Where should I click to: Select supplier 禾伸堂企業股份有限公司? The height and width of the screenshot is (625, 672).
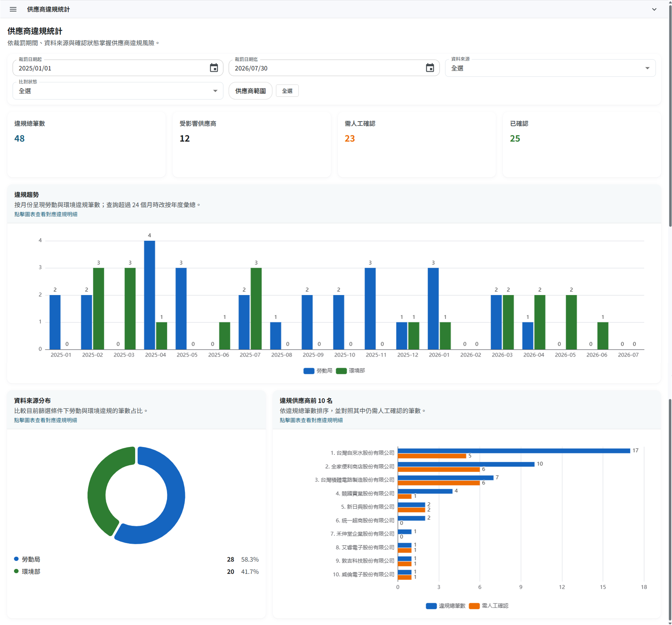(x=362, y=534)
